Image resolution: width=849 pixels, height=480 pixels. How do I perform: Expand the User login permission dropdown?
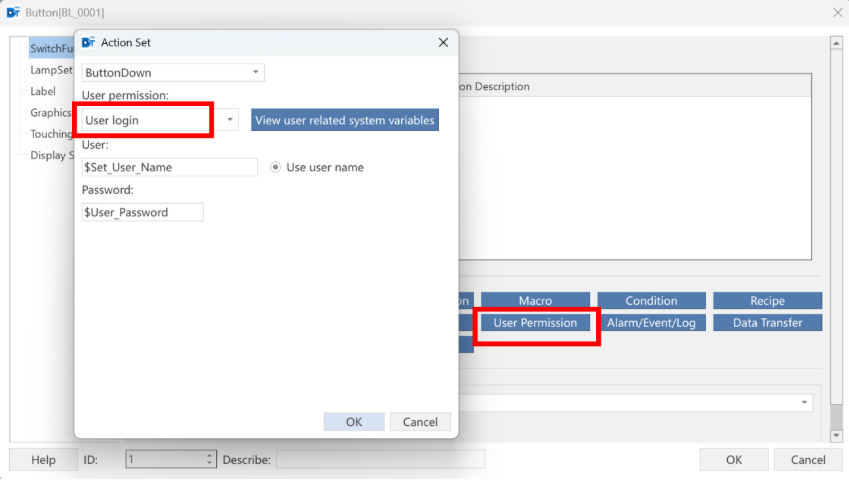click(230, 120)
